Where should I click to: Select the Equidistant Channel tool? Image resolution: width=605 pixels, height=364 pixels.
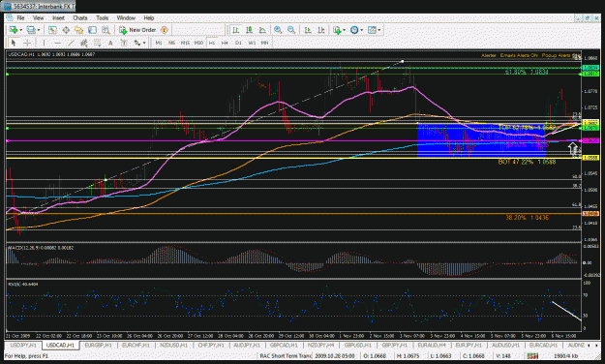(83, 43)
